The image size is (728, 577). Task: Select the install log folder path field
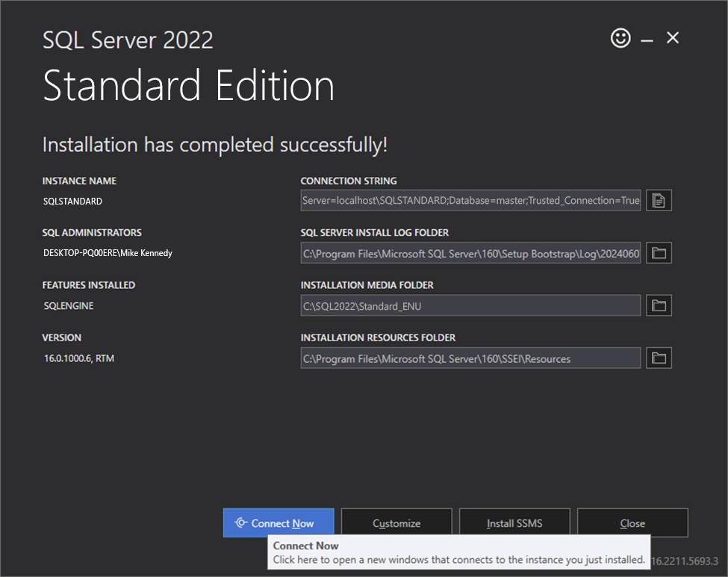(x=470, y=253)
